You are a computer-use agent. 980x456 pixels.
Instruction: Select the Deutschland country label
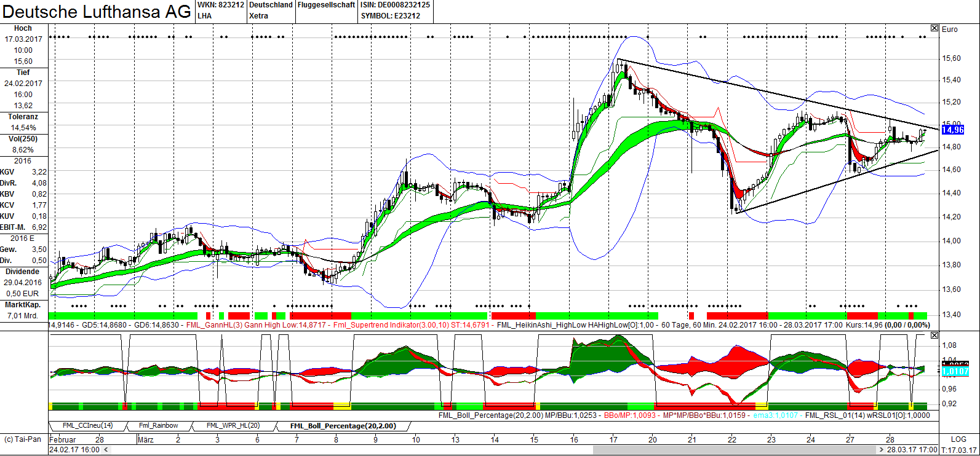pos(271,5)
